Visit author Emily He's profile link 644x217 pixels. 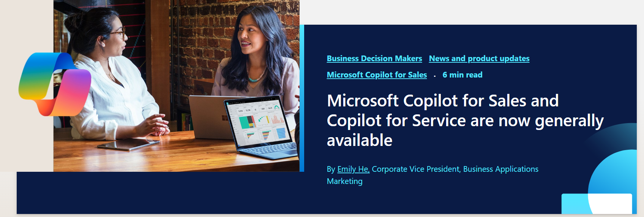(x=353, y=169)
